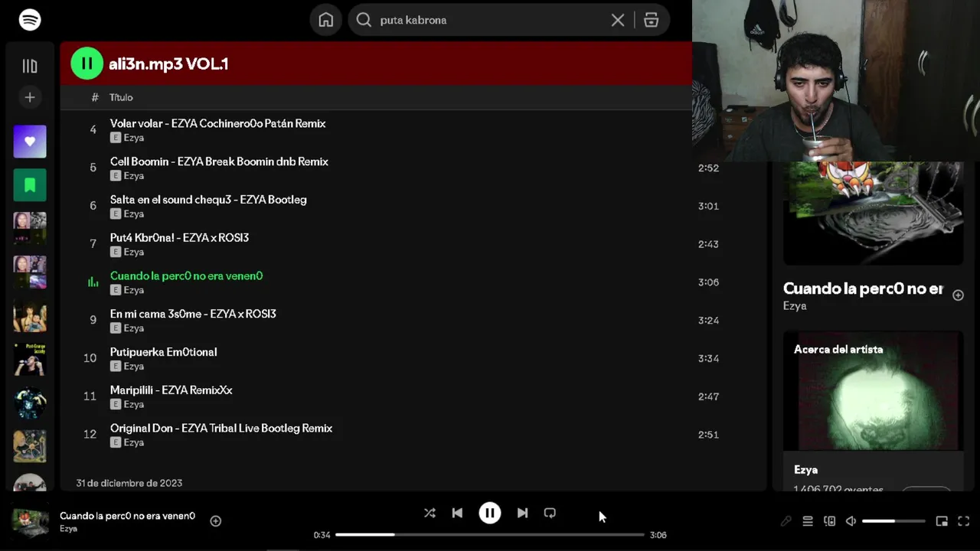Screen dimensions: 980x551
Task: Go to the Home page
Action: [326, 20]
